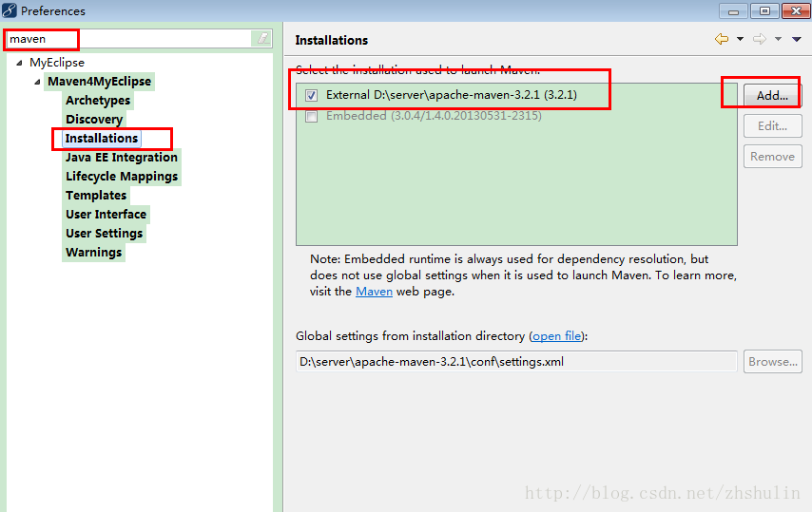Select the MyEclipse tree item
This screenshot has height=512, width=812.
pos(57,62)
